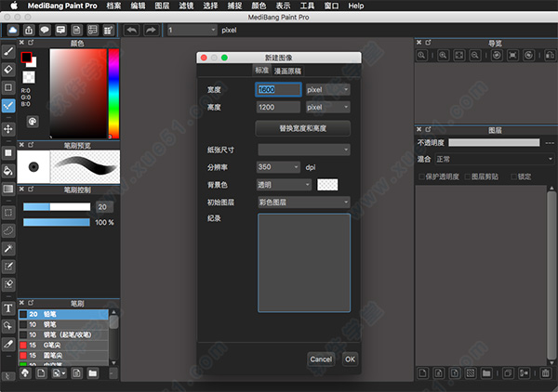Toggle 图层剪贴 checkbox

468,176
